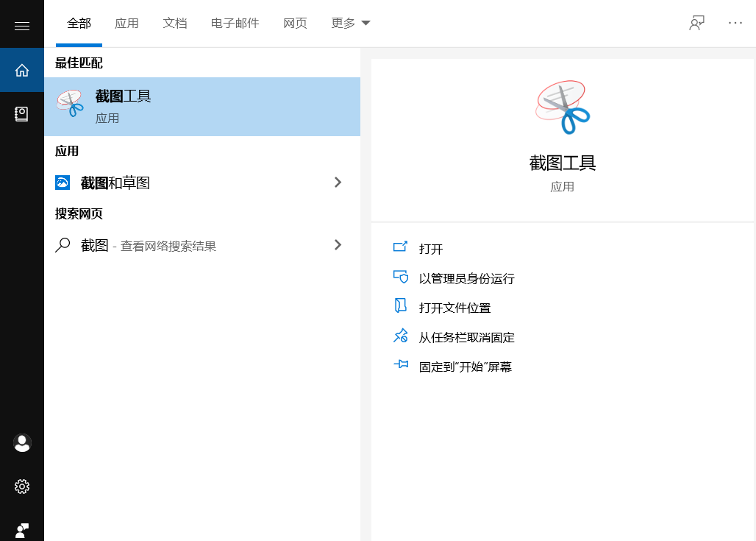
Task: Open the notebook icon in the sidebar
Action: (22, 114)
